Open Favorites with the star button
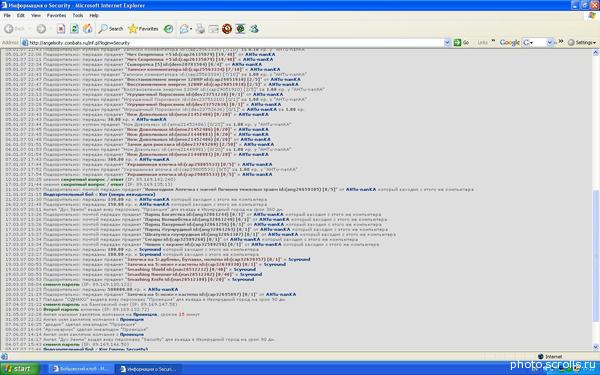 pos(143,29)
